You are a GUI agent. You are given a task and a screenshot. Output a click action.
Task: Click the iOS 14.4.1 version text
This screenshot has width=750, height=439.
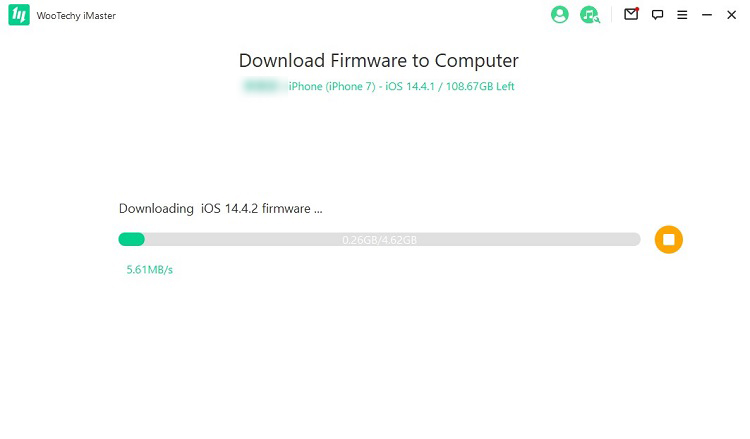[410, 87]
